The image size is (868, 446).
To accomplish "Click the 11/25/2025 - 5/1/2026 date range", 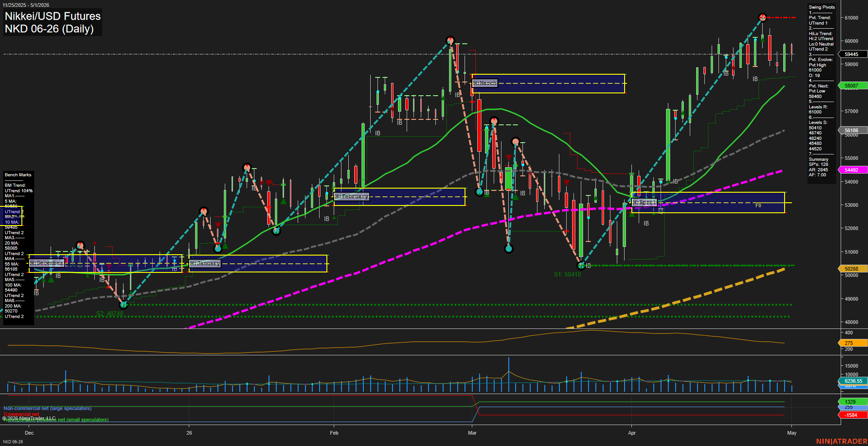I will 26,5.
